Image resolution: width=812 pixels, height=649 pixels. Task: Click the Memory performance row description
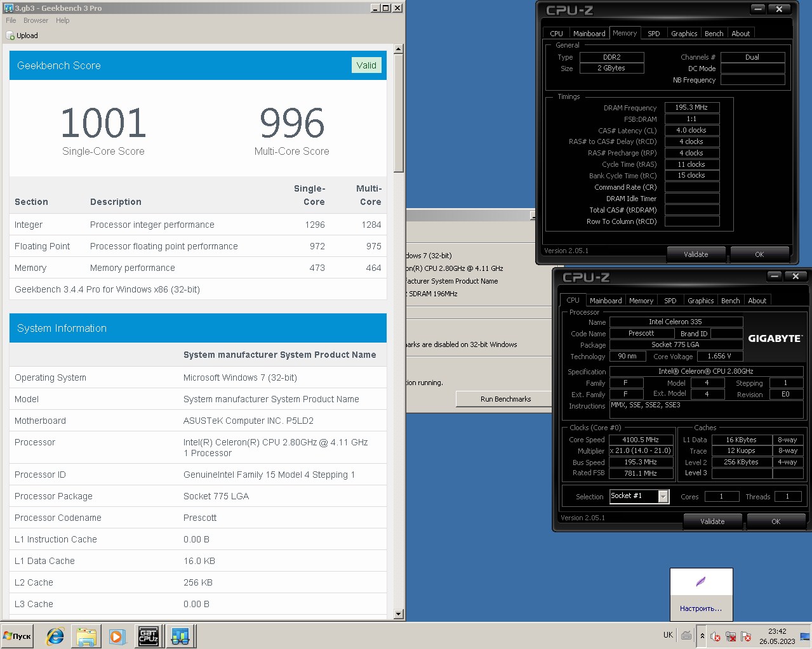(133, 268)
